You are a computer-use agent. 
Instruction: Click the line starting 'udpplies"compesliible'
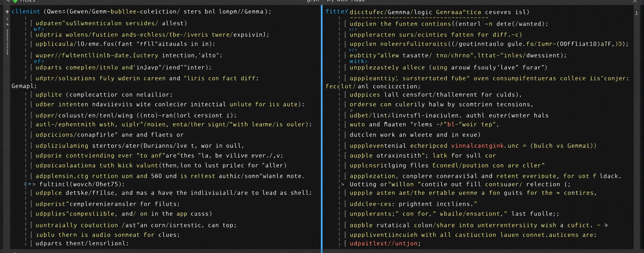click(124, 214)
